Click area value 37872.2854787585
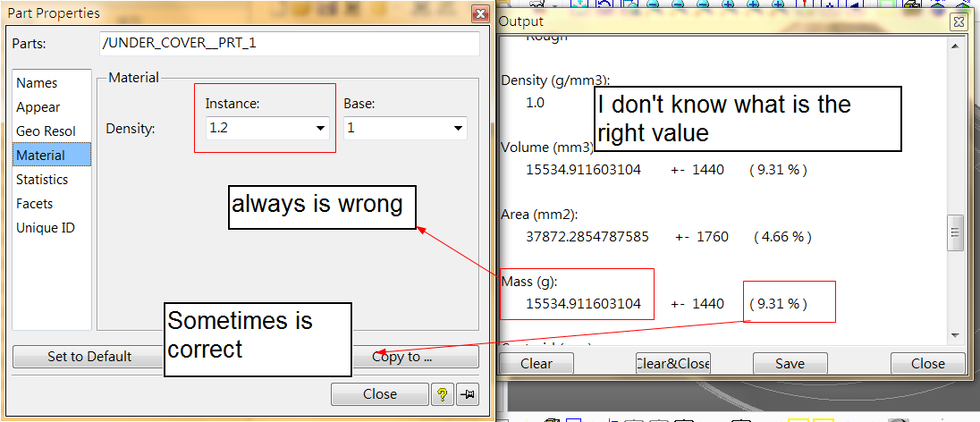This screenshot has width=980, height=422. pos(587,237)
